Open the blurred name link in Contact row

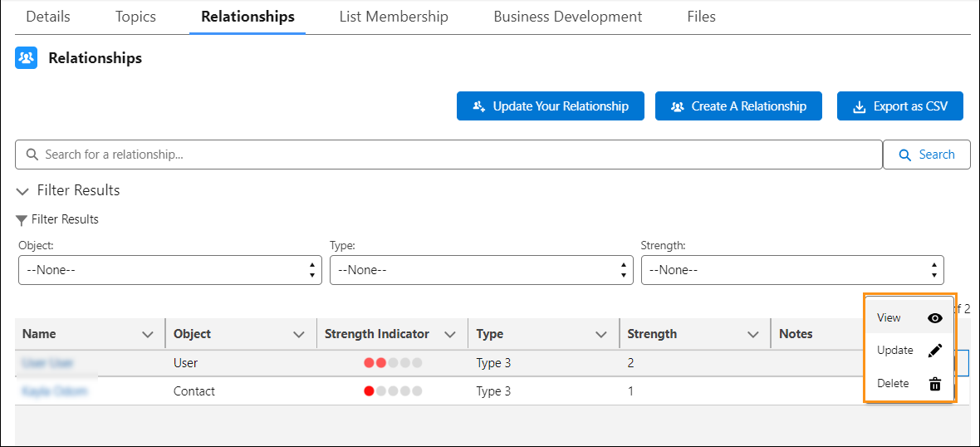[54, 391]
